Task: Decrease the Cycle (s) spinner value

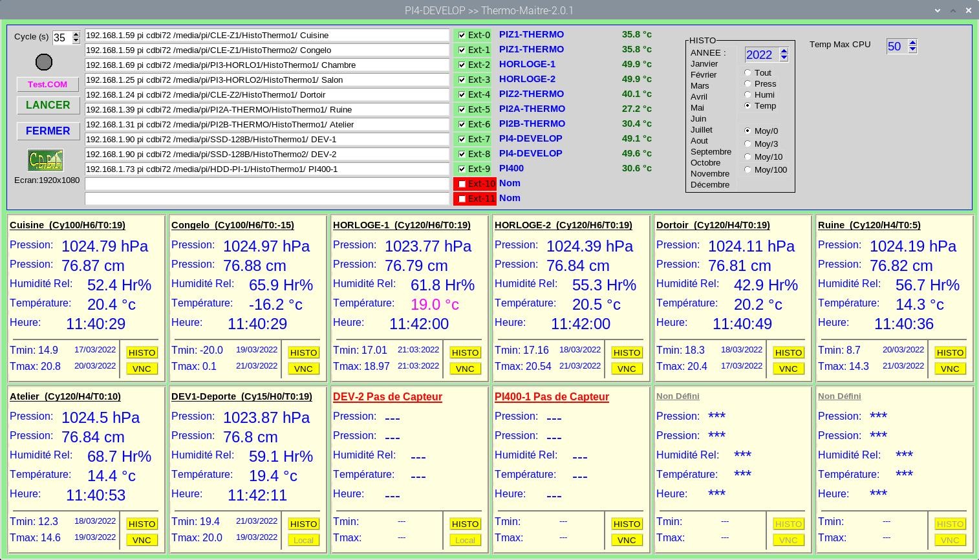Action: click(x=76, y=41)
